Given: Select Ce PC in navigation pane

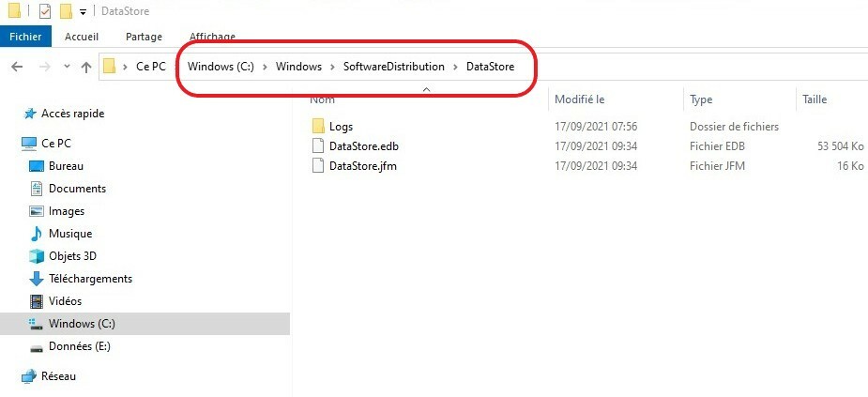Looking at the screenshot, I should pyautogui.click(x=56, y=144).
